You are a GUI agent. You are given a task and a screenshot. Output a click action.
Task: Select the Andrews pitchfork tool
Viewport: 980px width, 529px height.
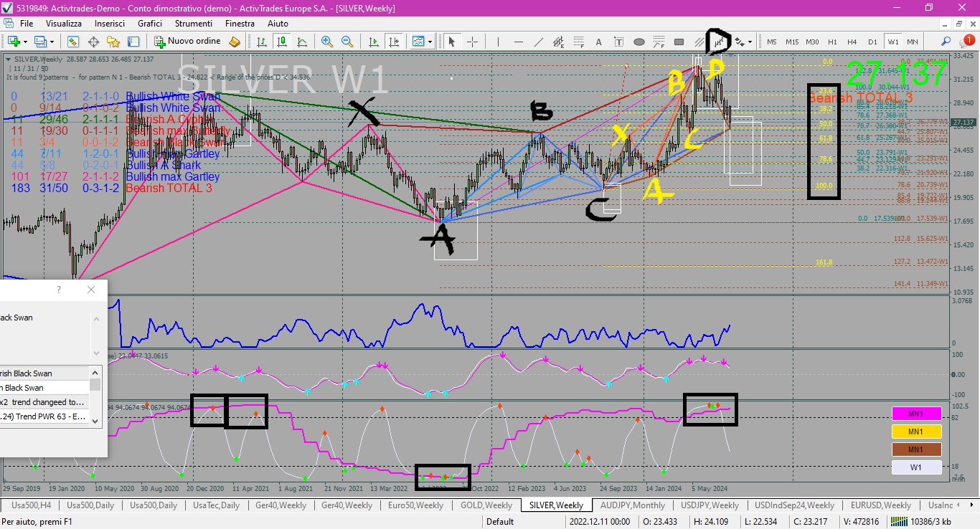[x=720, y=42]
